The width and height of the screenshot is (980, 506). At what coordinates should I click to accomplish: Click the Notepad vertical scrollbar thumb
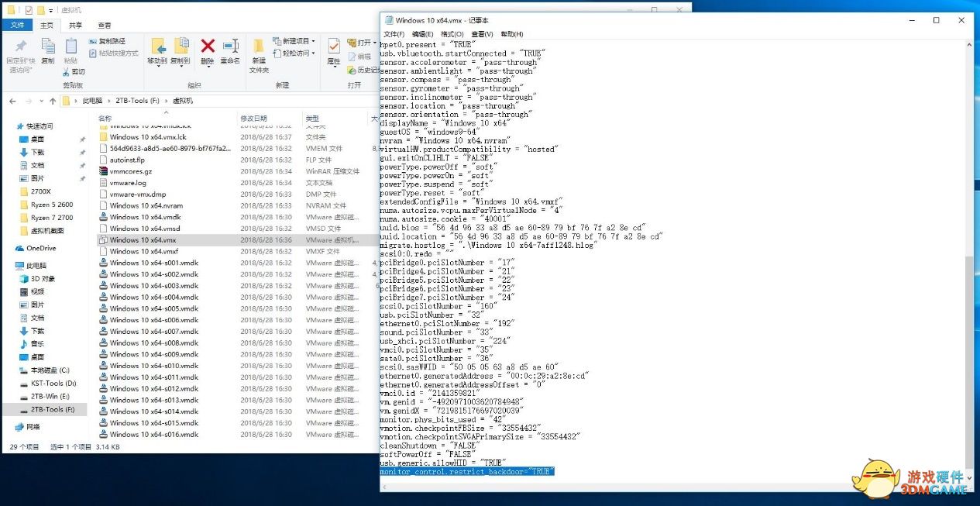(x=969, y=364)
